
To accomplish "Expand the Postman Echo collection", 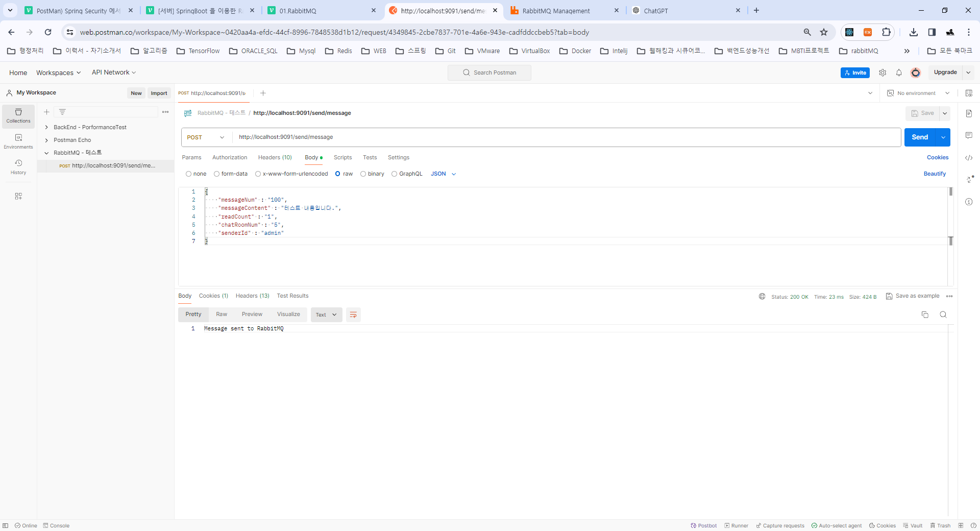I will [46, 140].
